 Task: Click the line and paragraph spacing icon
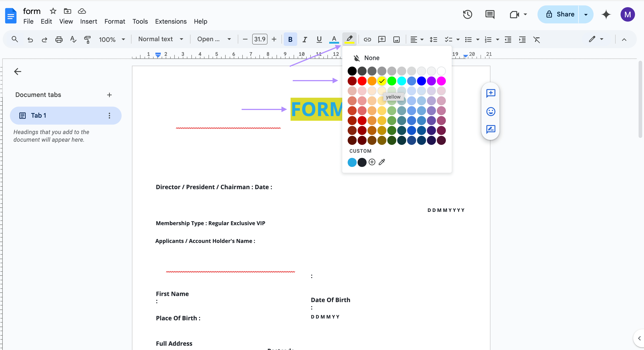point(433,39)
